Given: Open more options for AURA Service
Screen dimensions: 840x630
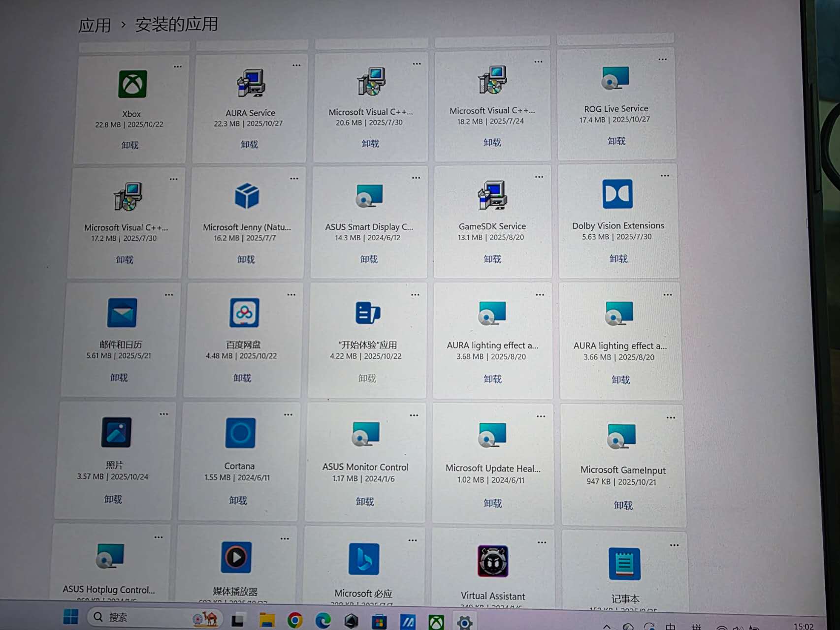Looking at the screenshot, I should tap(296, 65).
